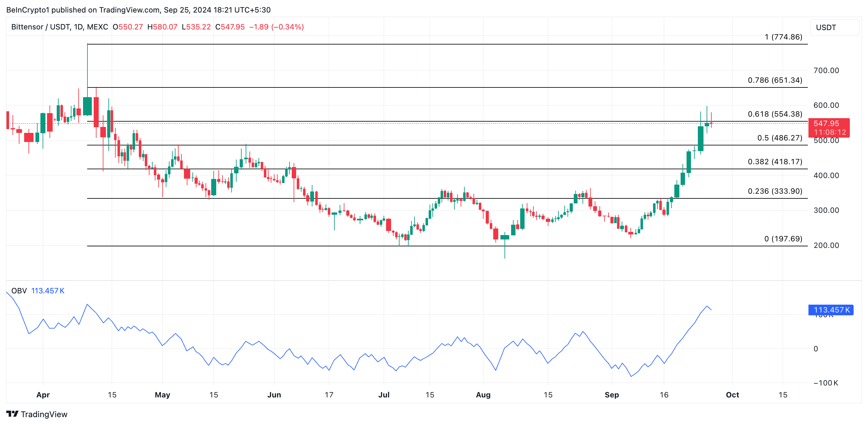Click the TradingView logo icon
This screenshot has width=868, height=425.
tap(12, 413)
